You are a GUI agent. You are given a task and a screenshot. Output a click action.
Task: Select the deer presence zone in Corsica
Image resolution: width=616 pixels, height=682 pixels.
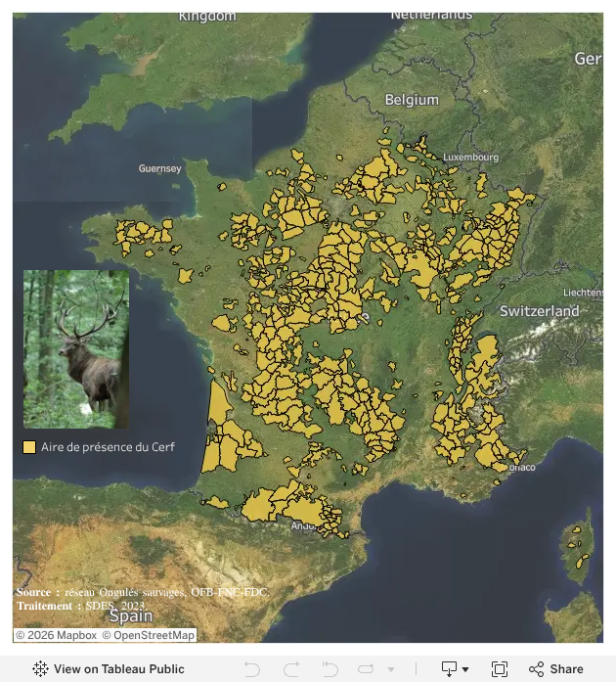[582, 562]
